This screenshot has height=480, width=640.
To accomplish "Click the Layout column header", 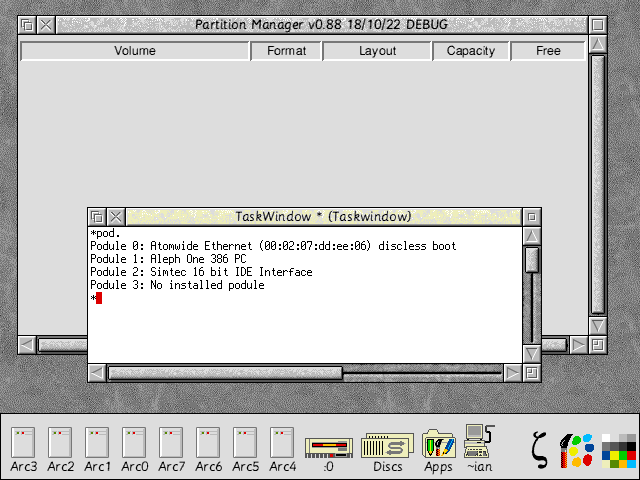I will tap(377, 51).
